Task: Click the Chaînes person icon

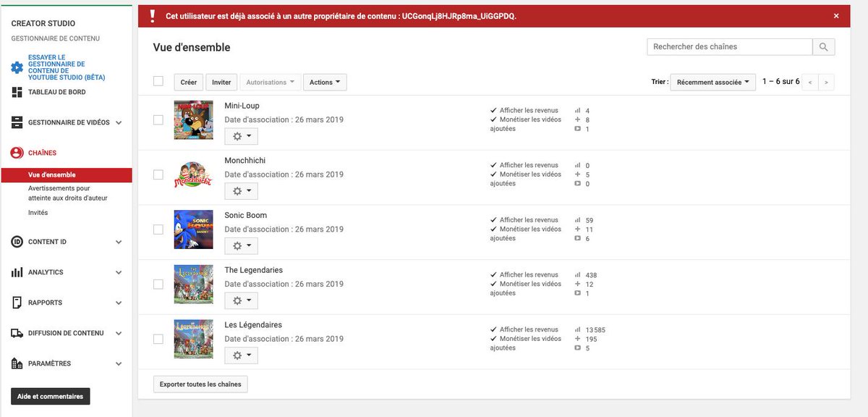Action: [17, 153]
